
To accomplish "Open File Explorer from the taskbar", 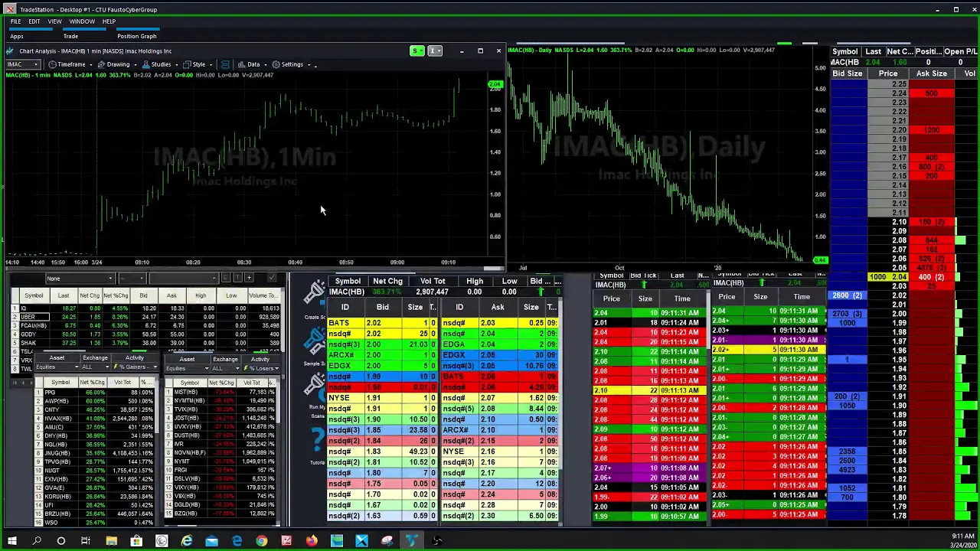I will coord(111,541).
